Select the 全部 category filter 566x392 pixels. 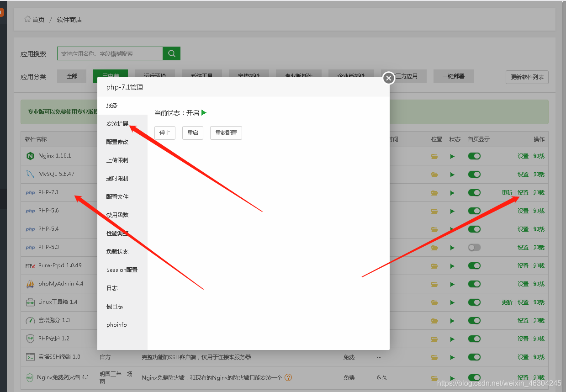pyautogui.click(x=72, y=76)
